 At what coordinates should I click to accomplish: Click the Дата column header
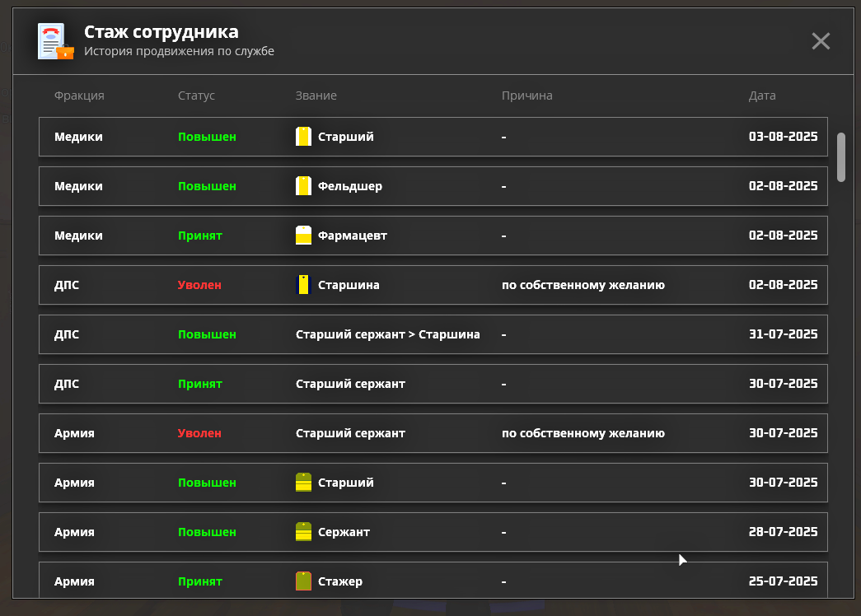(x=762, y=96)
